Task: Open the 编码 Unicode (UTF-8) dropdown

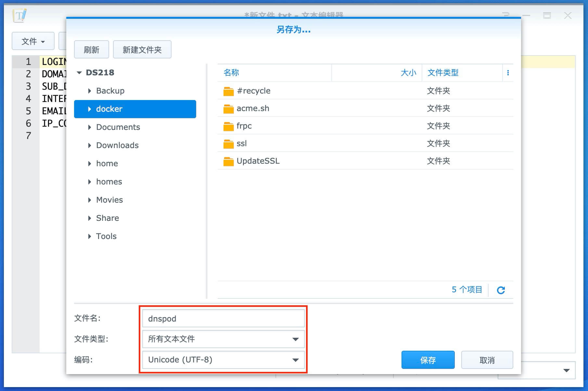Action: point(223,360)
